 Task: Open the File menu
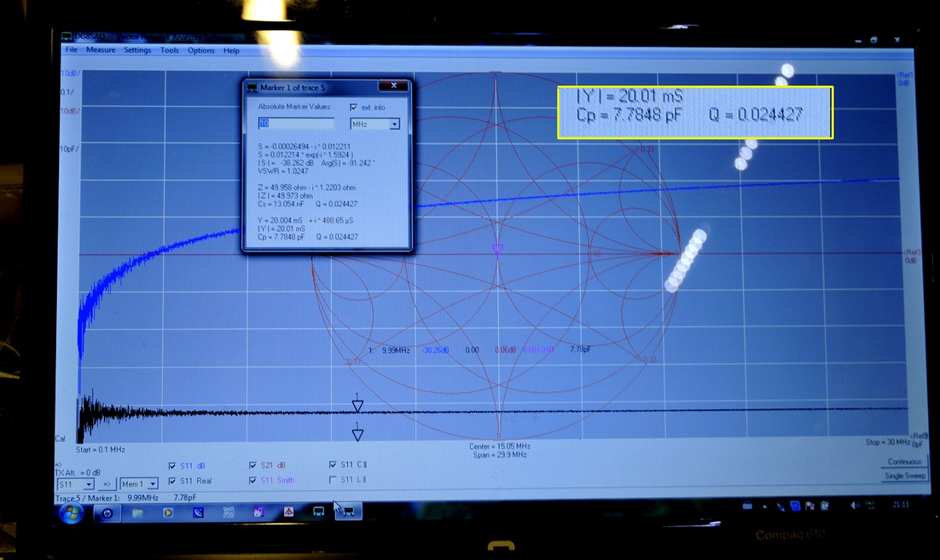[71, 50]
